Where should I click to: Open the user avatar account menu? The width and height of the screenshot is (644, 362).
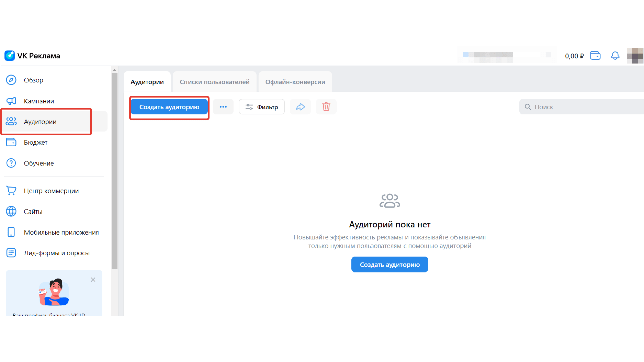click(635, 56)
